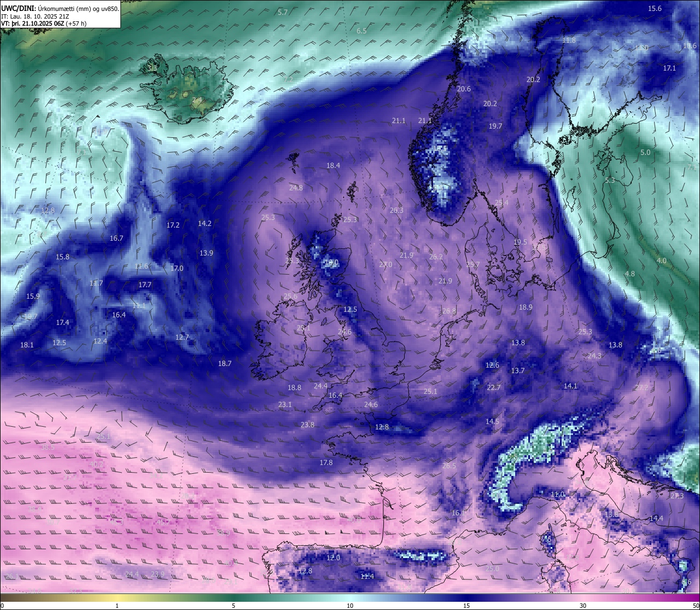Select the 5 tick label on the legend

pyautogui.click(x=234, y=606)
